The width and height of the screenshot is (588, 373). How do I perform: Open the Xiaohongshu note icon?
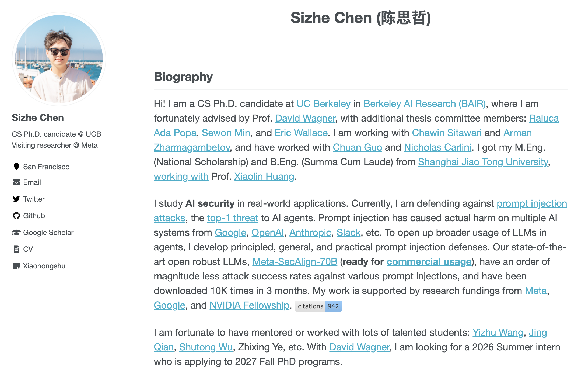pyautogui.click(x=16, y=266)
